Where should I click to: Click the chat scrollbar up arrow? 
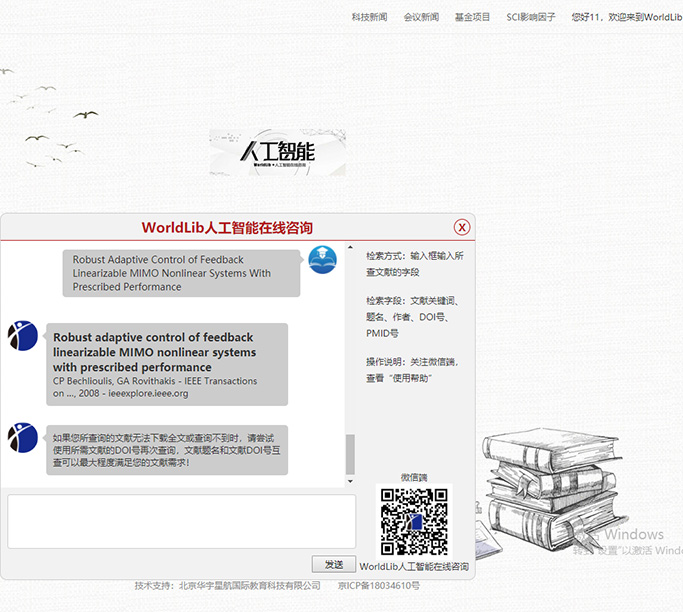pyautogui.click(x=350, y=248)
